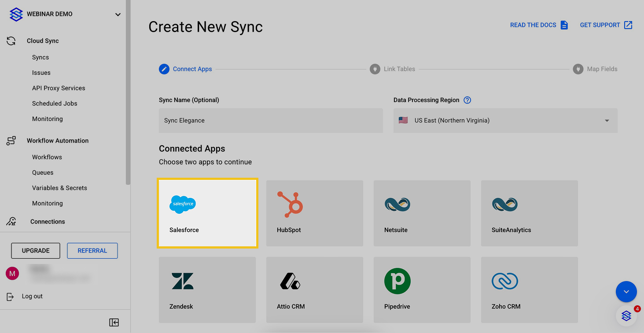Click the Upgrade button
Screen dimensions: 644x333
click(x=36, y=251)
